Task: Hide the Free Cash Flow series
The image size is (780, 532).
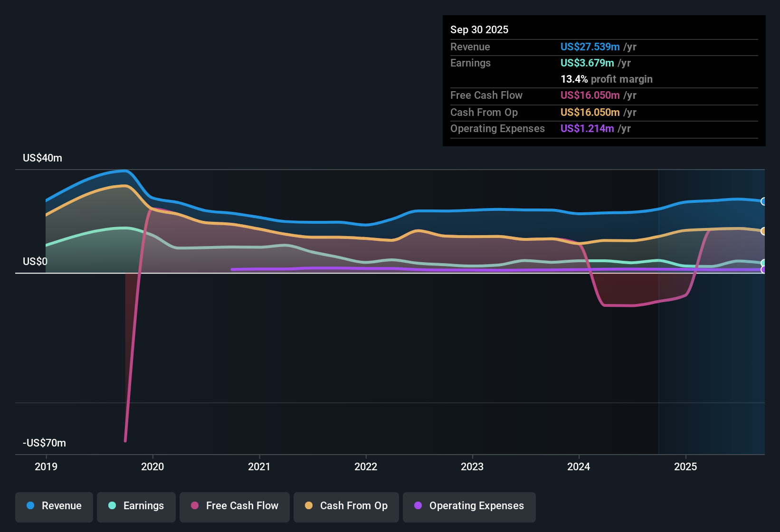Action: (234, 506)
